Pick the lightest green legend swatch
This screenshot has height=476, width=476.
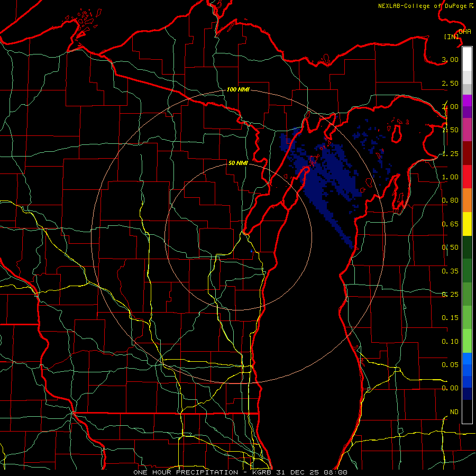(x=467, y=341)
